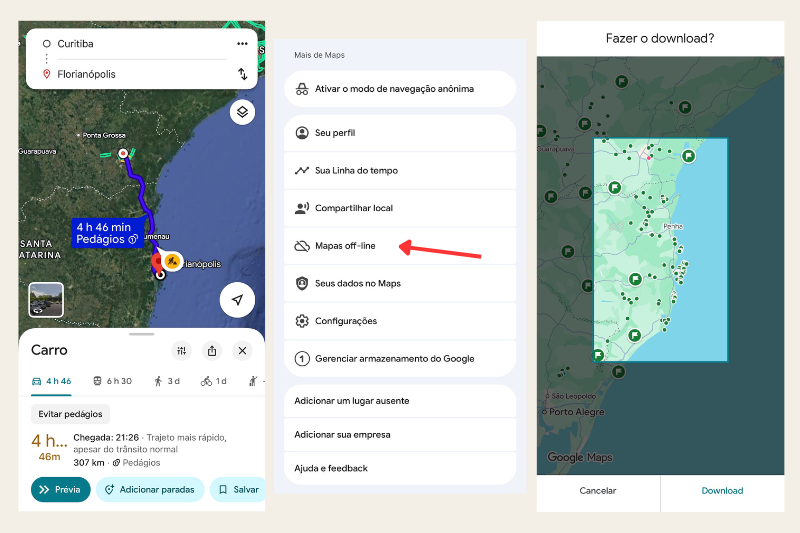Select the walking tab 3 d
Image resolution: width=800 pixels, height=533 pixels.
167,381
